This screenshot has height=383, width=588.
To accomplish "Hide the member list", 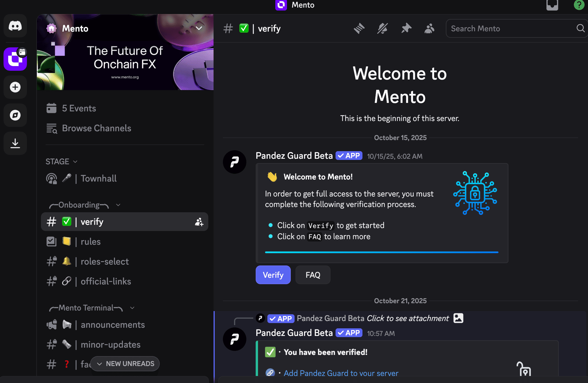I will 429,28.
